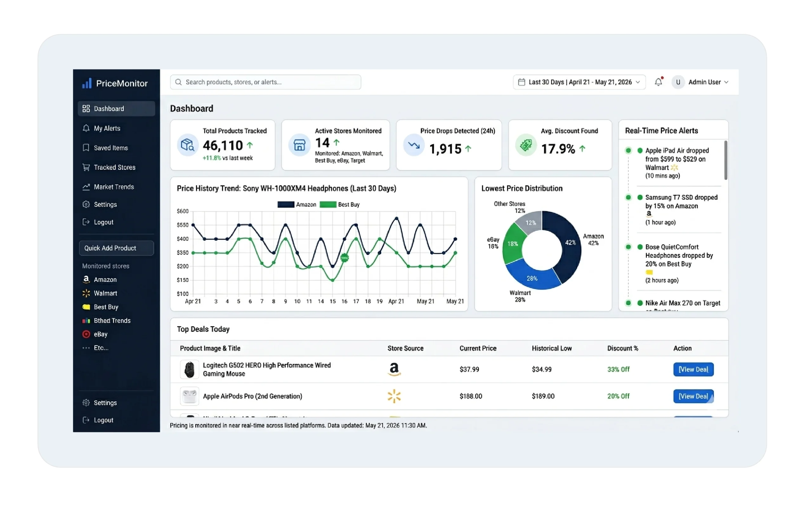The width and height of the screenshot is (812, 511).
Task: Click the Avg. Discount tag icon
Action: coord(526,145)
